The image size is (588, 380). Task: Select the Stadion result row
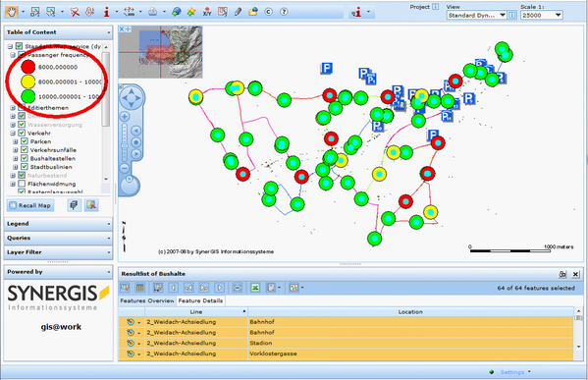tap(347, 343)
